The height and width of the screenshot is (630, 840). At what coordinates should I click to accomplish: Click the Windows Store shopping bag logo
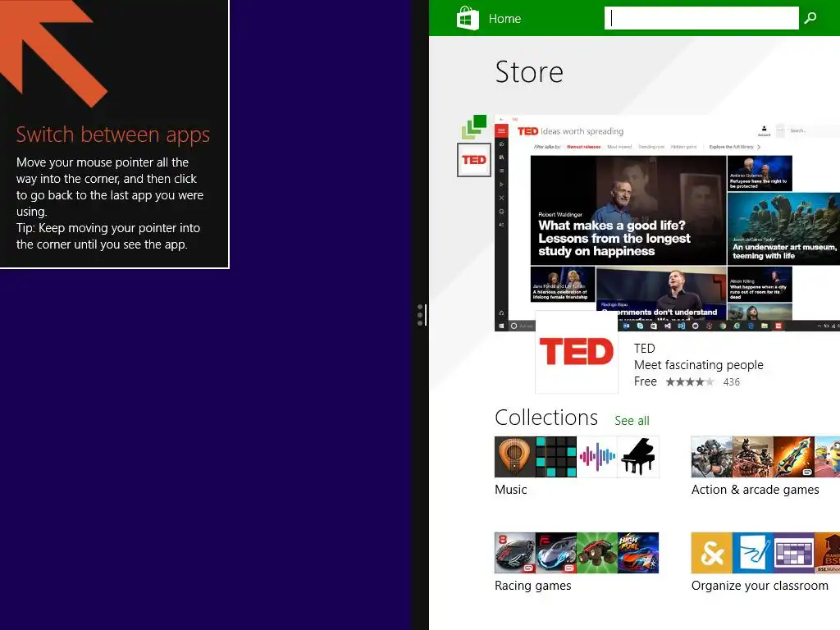tap(468, 18)
